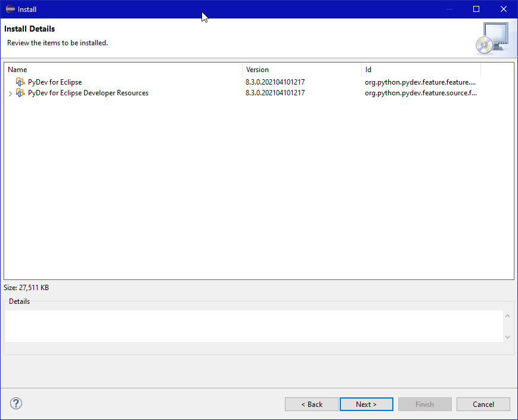Open the help question mark icon

click(16, 403)
